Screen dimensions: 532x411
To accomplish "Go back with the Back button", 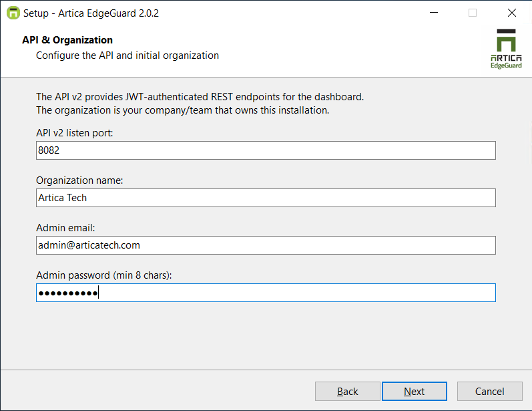I will 347,392.
